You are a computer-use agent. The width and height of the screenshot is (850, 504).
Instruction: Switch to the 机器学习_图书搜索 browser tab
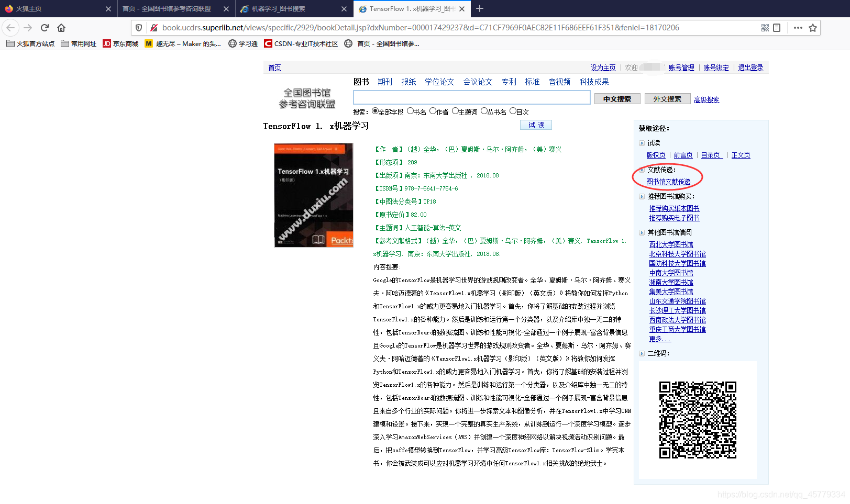293,9
